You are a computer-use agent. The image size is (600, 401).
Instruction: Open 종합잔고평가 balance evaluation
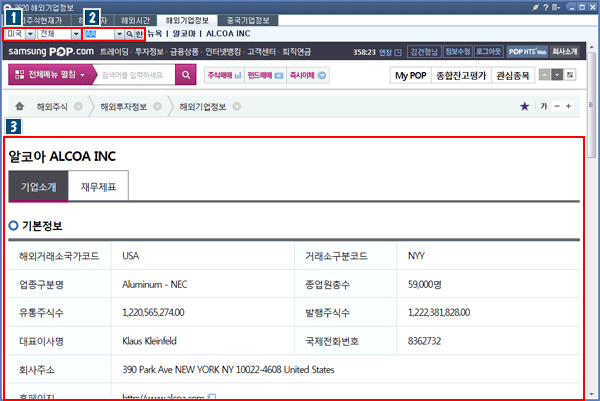point(461,75)
